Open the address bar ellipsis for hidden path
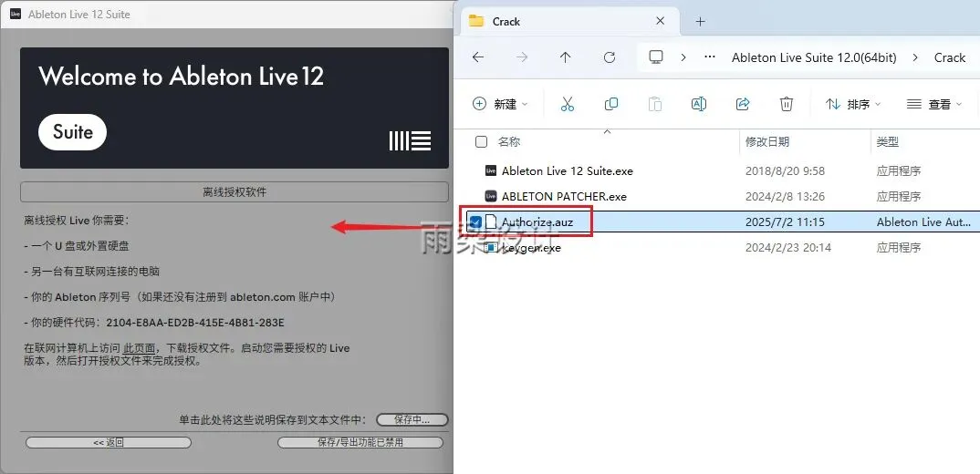Viewport: 980px width, 474px height. click(x=709, y=57)
